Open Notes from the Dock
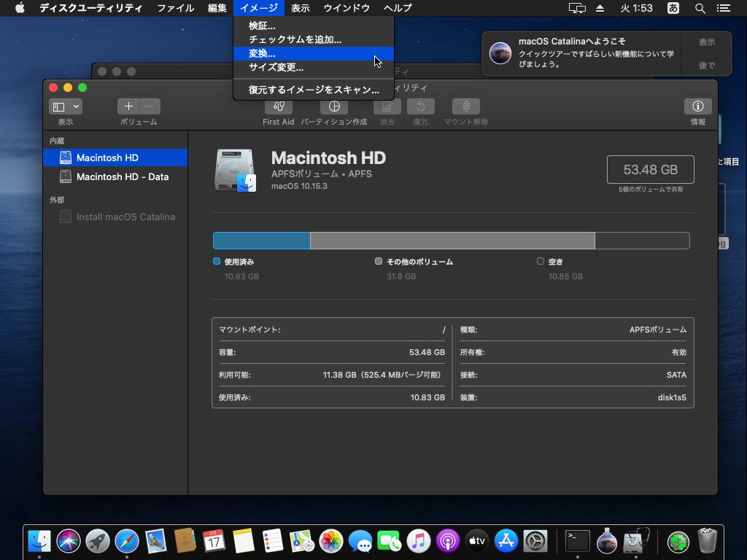The height and width of the screenshot is (560, 747). coord(244,542)
